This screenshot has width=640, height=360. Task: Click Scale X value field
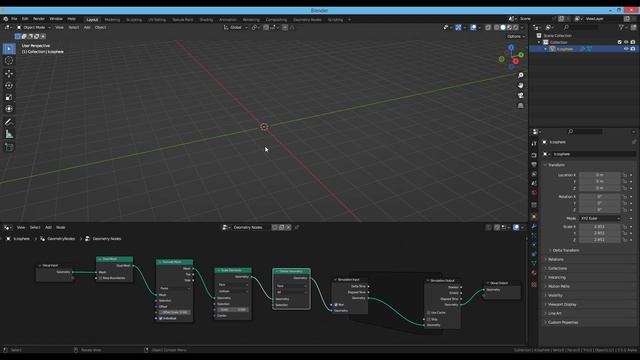600,227
